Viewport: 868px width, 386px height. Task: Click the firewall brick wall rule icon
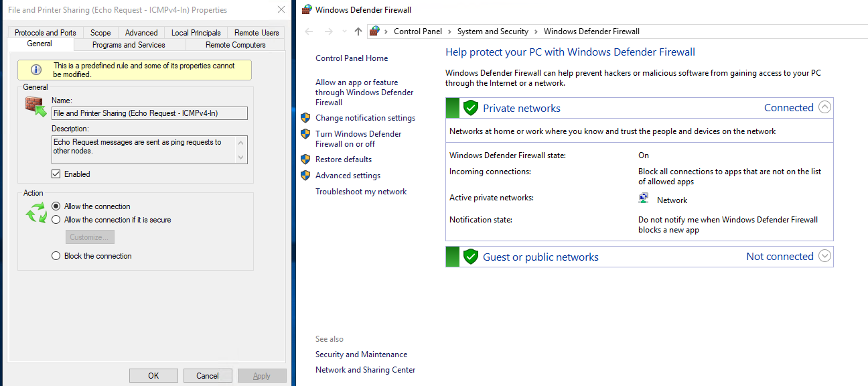coord(36,107)
